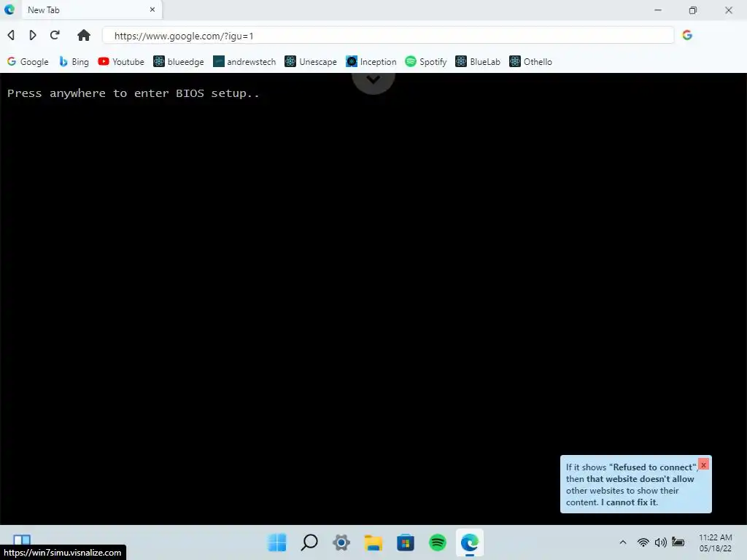Screen dimensions: 747x560
Task: Minimize the browser window
Action: pos(658,10)
